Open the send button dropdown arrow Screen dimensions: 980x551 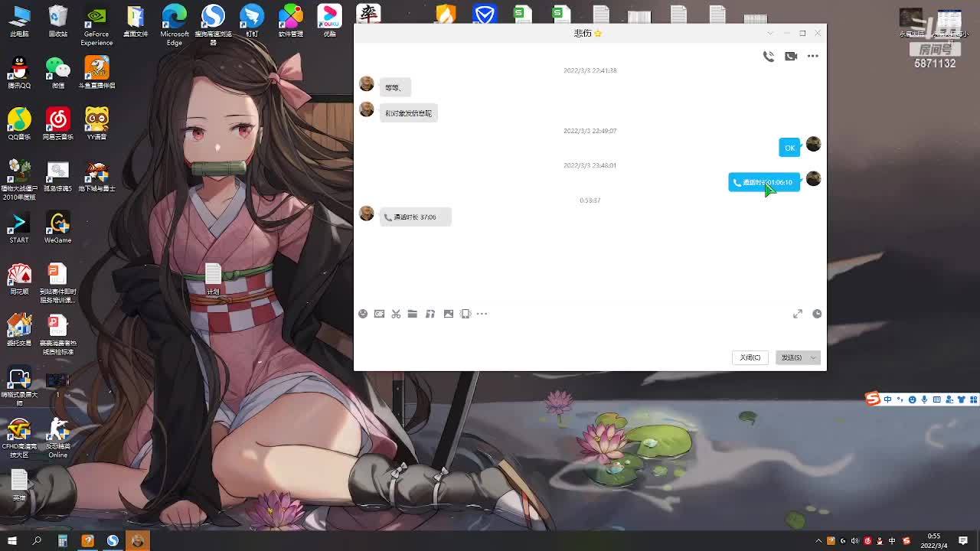tap(813, 357)
